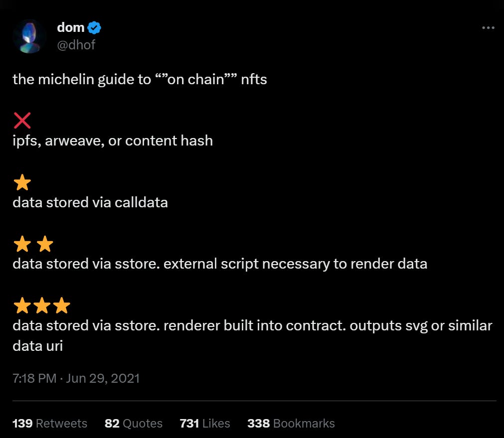Click the single star above calldata line
Screen dimensions: 504x438
[x=22, y=183]
